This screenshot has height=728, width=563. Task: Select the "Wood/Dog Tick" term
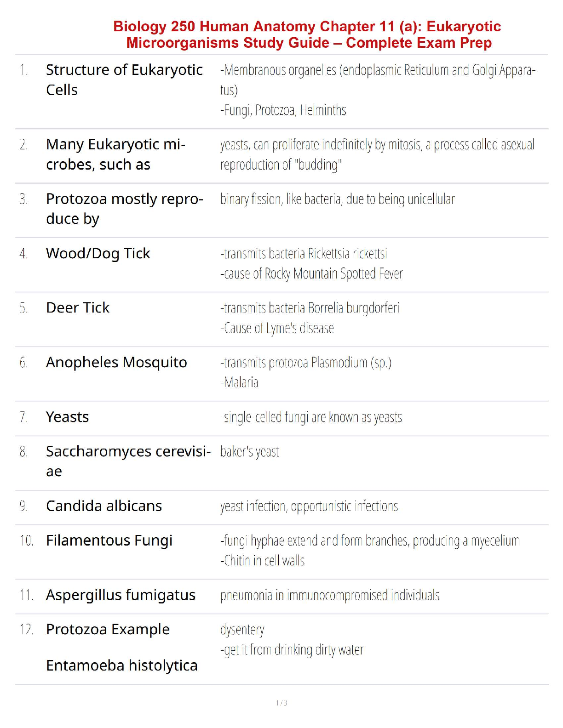click(x=98, y=253)
